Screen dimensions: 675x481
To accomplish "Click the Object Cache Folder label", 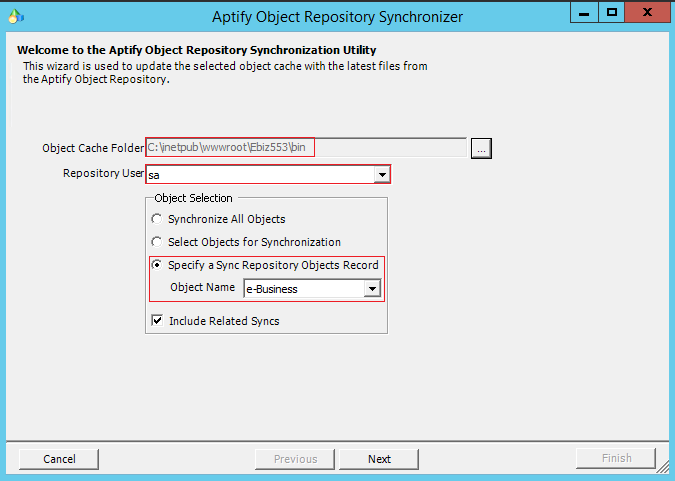I will tap(93, 148).
